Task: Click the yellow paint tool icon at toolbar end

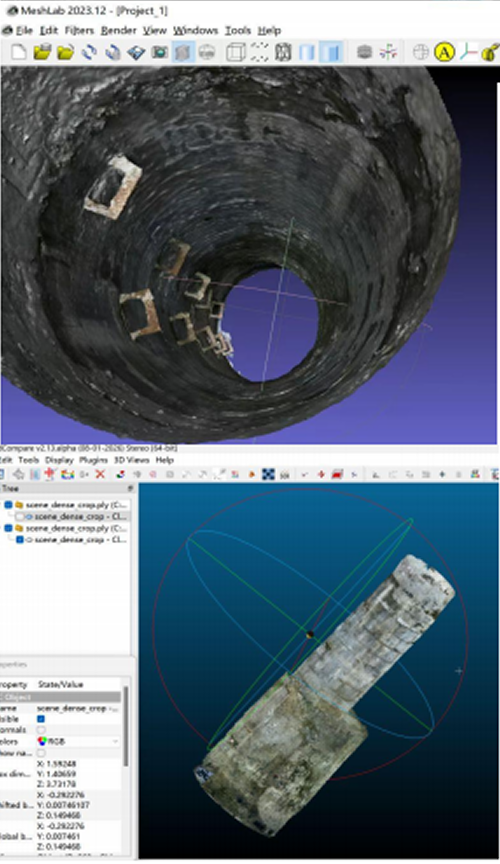Action: pyautogui.click(x=490, y=52)
